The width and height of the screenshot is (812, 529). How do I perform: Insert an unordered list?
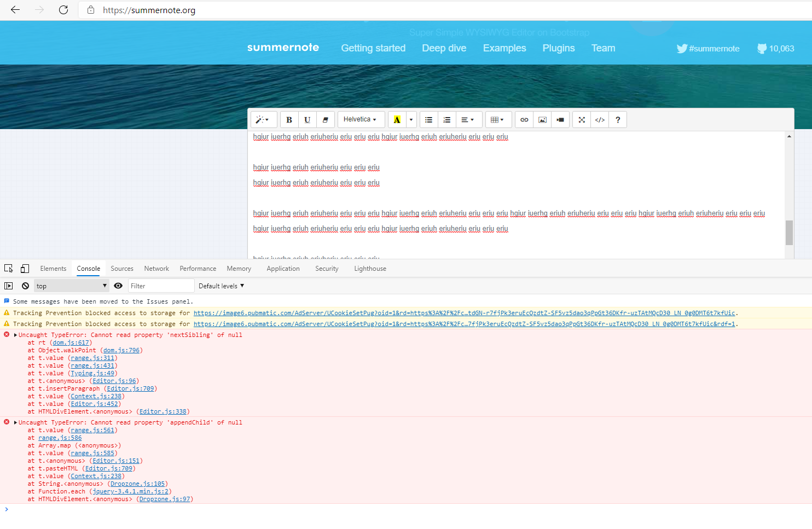point(428,119)
